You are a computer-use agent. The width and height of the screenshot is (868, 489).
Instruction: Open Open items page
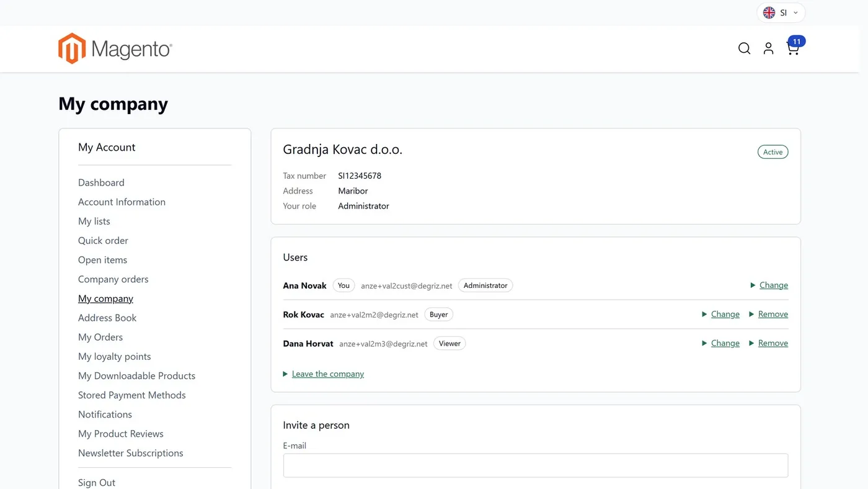click(102, 259)
